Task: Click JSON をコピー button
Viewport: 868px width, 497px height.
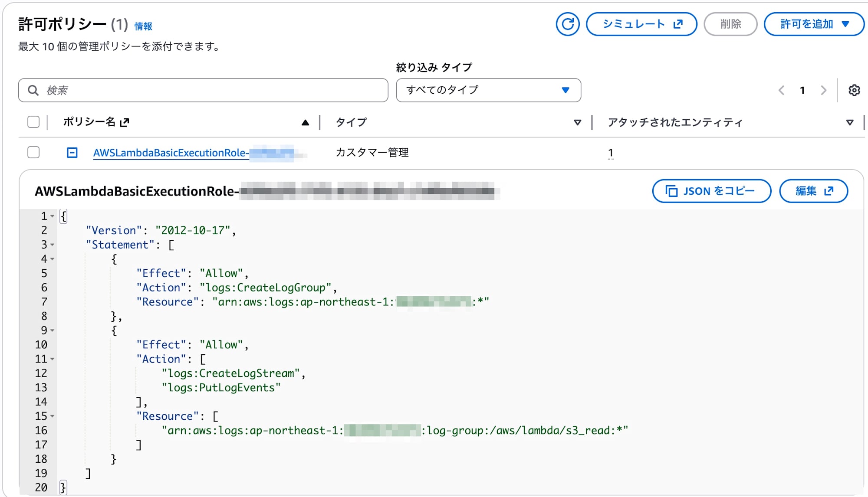Action: pyautogui.click(x=711, y=191)
